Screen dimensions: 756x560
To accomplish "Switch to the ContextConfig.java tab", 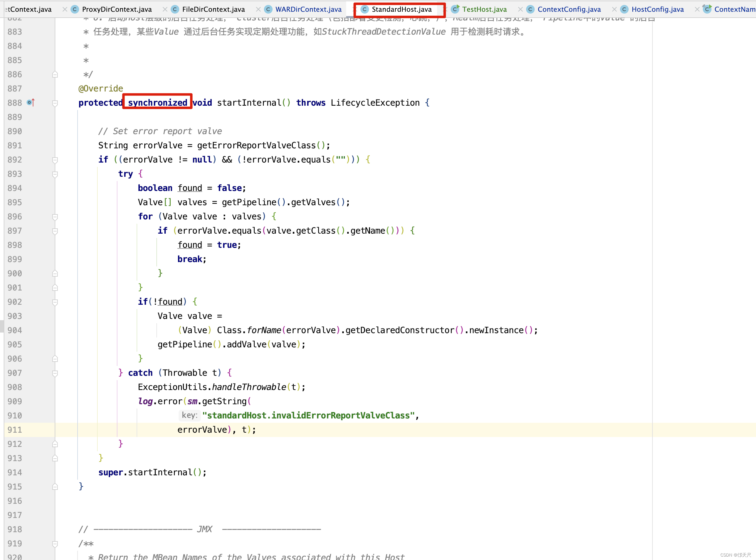I will [x=569, y=10].
